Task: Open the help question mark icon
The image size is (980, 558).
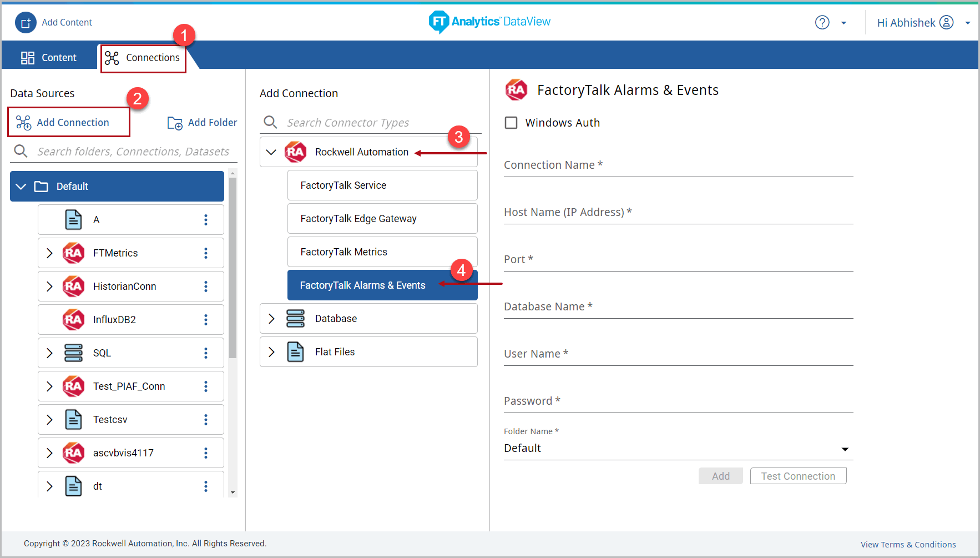Action: pyautogui.click(x=822, y=23)
